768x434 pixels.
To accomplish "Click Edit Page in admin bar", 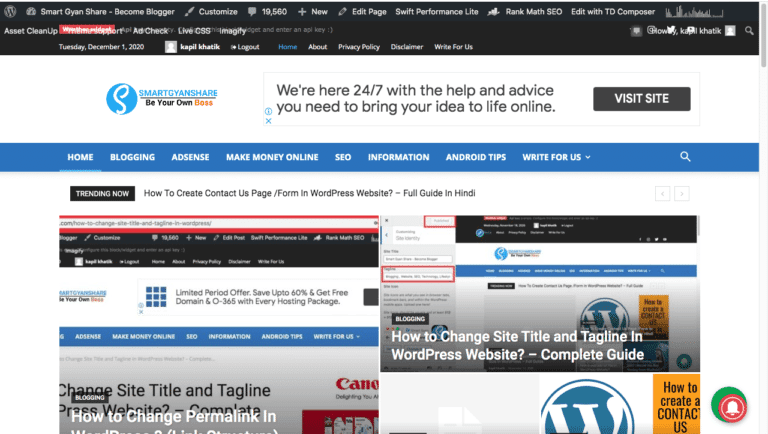I will (x=362, y=11).
